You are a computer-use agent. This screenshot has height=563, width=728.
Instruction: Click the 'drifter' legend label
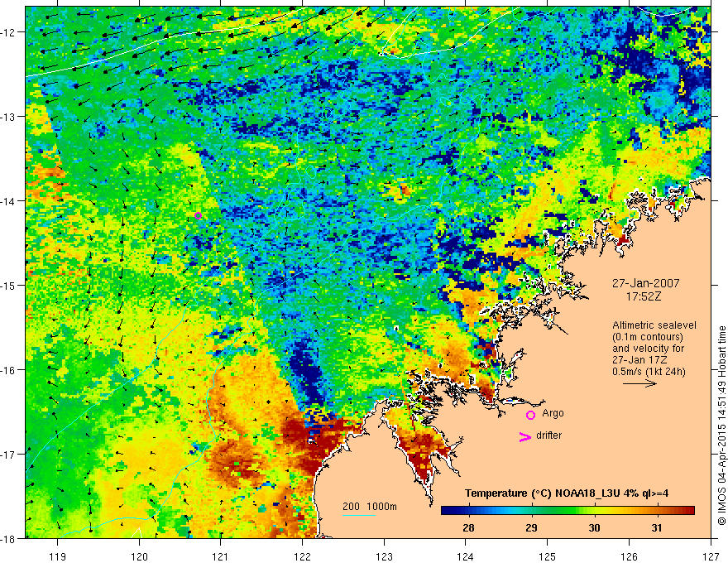click(548, 435)
